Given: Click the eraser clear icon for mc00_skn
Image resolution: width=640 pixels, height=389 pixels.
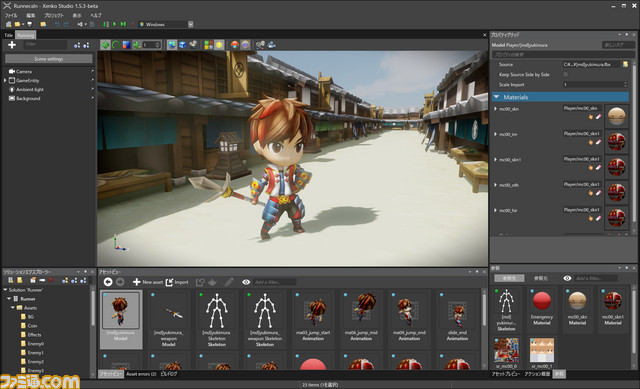Looking at the screenshot, I should point(598,117).
